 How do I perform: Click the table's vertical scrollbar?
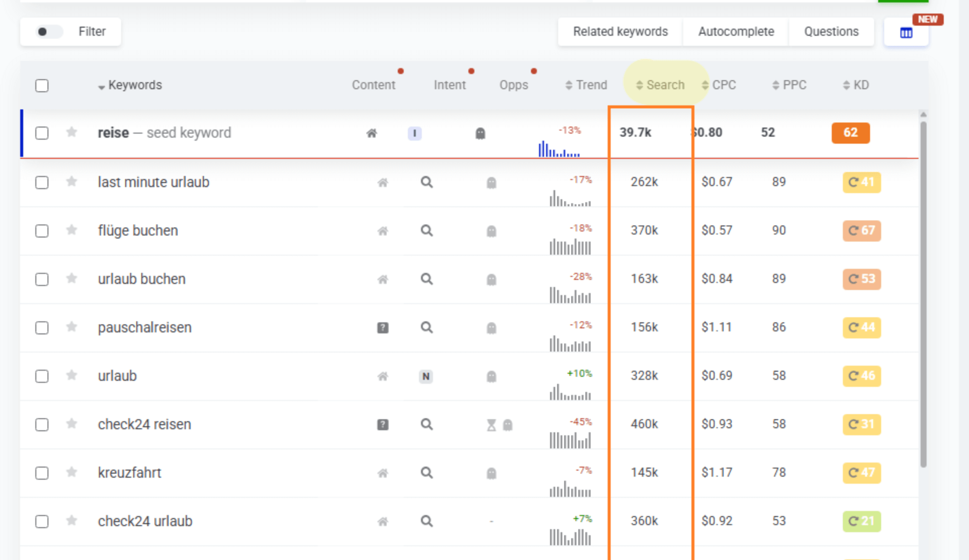[x=923, y=293]
